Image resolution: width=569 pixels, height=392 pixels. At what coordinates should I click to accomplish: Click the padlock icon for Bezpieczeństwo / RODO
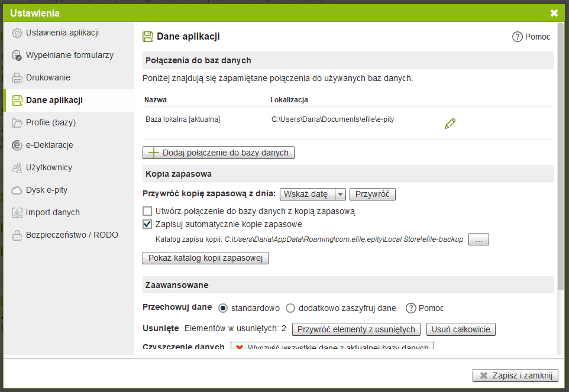click(x=17, y=235)
